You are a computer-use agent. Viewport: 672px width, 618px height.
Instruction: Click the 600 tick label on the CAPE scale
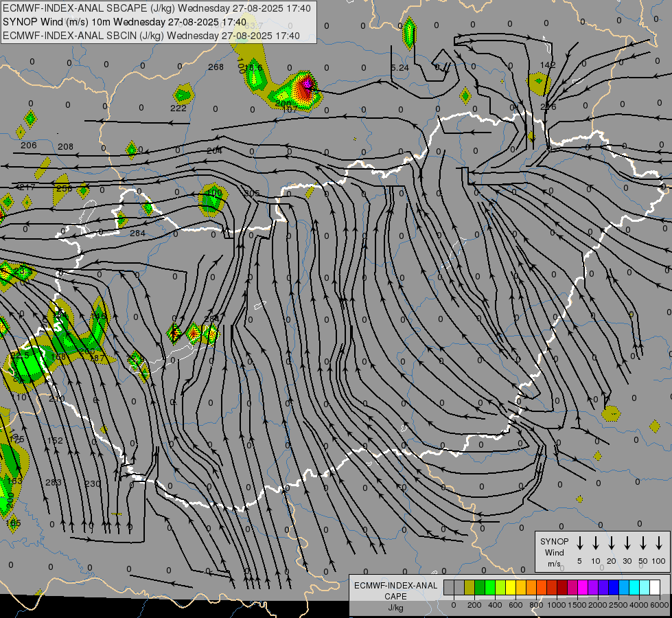pyautogui.click(x=515, y=605)
